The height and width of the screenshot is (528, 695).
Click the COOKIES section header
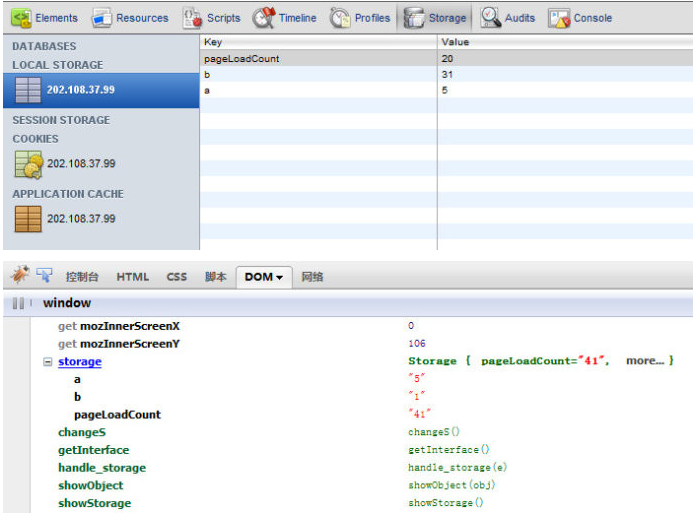[x=35, y=139]
